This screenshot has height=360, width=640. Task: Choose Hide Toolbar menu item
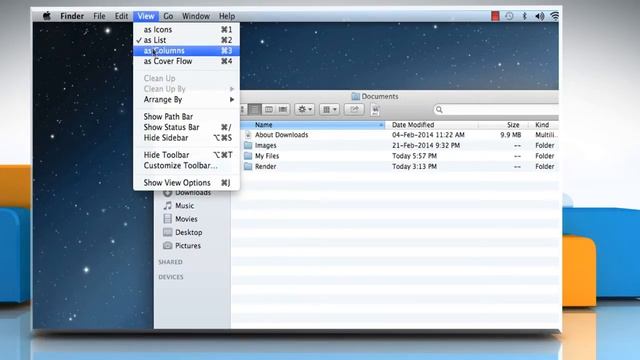coord(187,155)
